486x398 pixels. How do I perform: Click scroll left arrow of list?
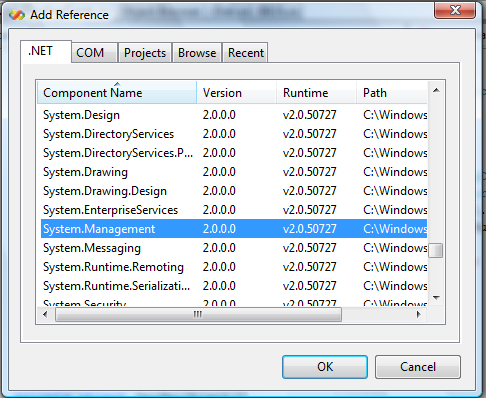(x=45, y=314)
